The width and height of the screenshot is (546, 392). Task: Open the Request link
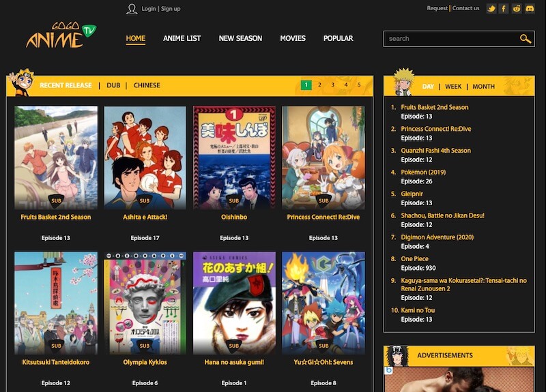(437, 8)
